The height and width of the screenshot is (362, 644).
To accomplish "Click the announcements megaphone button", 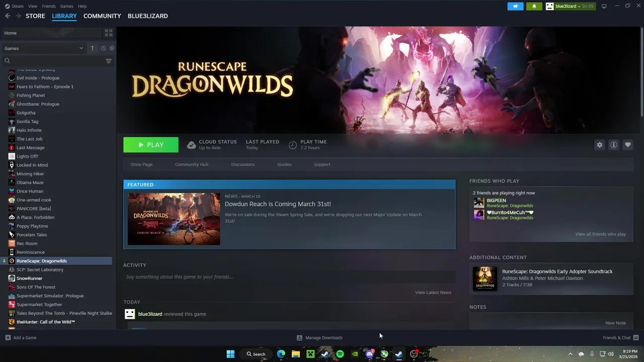I will [x=515, y=6].
